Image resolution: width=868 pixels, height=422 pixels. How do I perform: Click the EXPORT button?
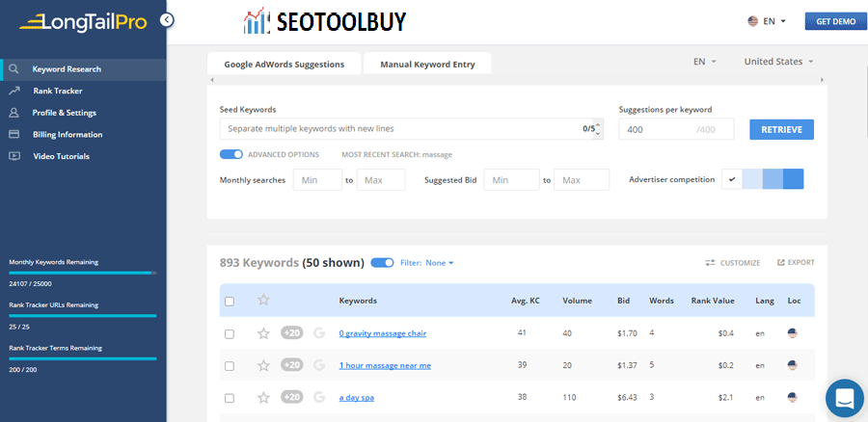796,263
